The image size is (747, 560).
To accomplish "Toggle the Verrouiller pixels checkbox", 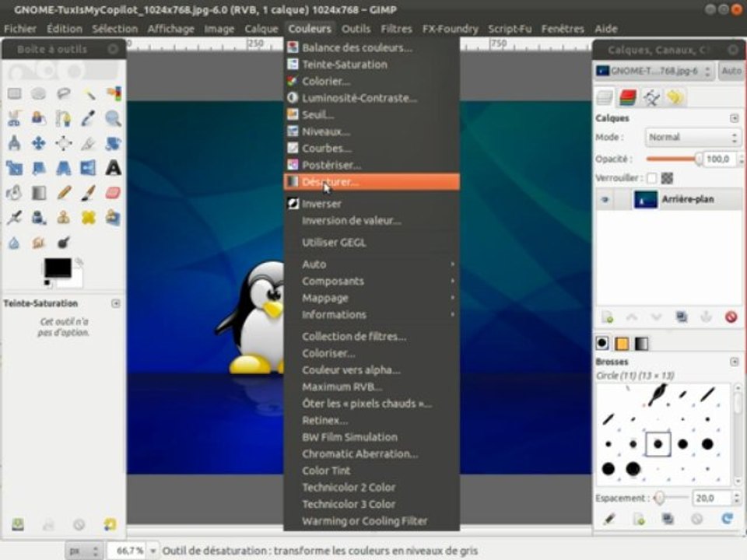I will pyautogui.click(x=651, y=178).
